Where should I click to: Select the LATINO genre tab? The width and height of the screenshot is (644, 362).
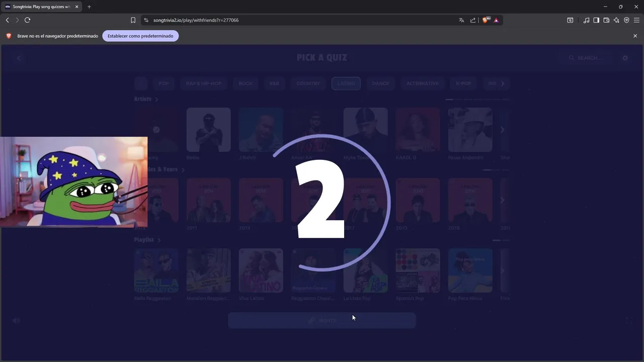point(346,83)
